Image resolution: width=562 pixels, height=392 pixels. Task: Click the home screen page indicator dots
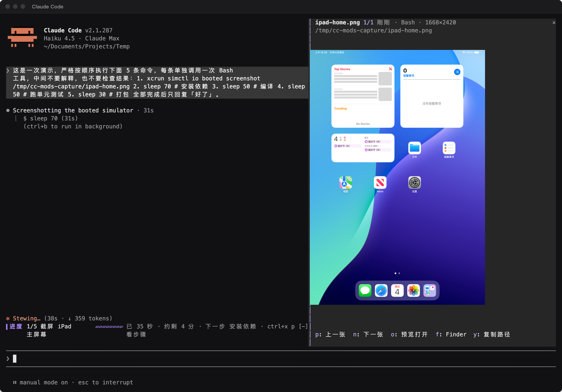pos(397,273)
